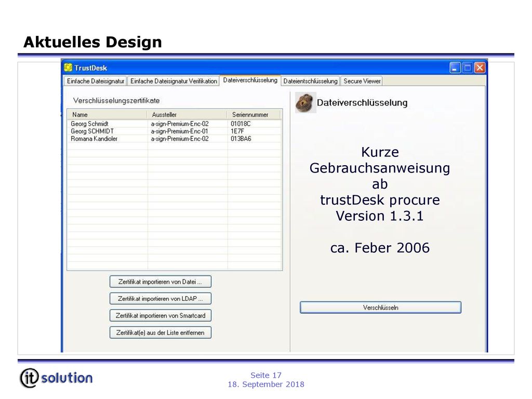Click serial number 01018C
Viewport: 532px width, 399px height.
(241, 124)
